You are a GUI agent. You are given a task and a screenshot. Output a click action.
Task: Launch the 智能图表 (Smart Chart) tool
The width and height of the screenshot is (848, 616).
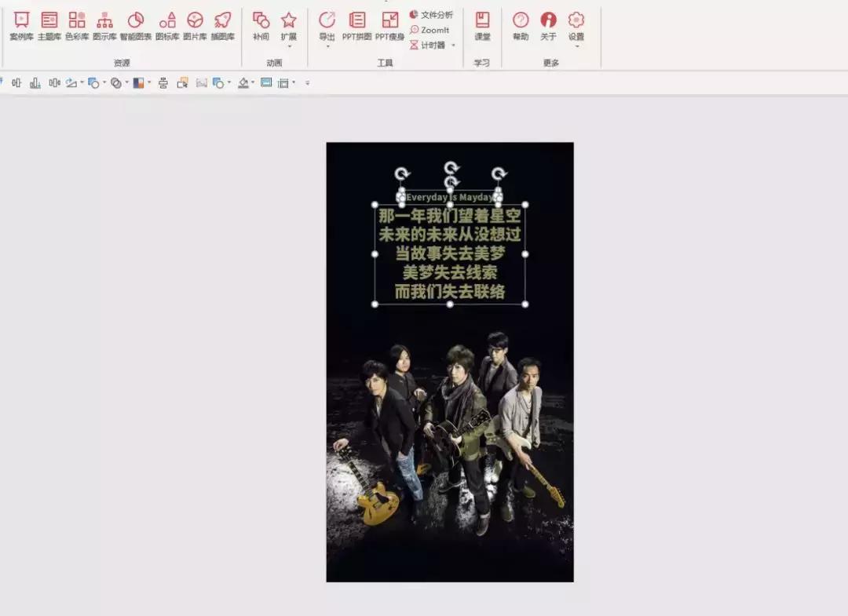pos(135,26)
